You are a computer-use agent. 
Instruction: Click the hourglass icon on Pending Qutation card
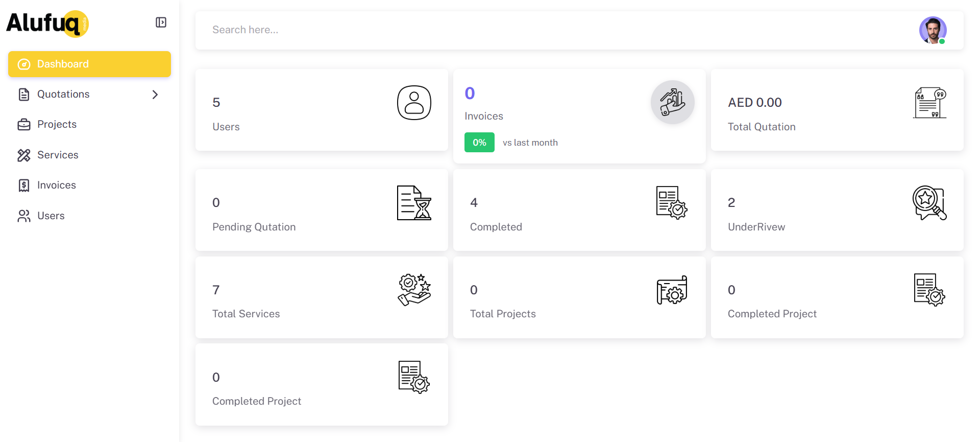[x=414, y=202]
